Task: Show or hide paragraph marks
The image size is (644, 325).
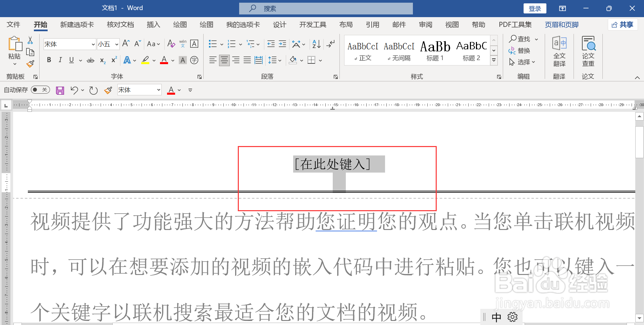Action: (x=331, y=44)
